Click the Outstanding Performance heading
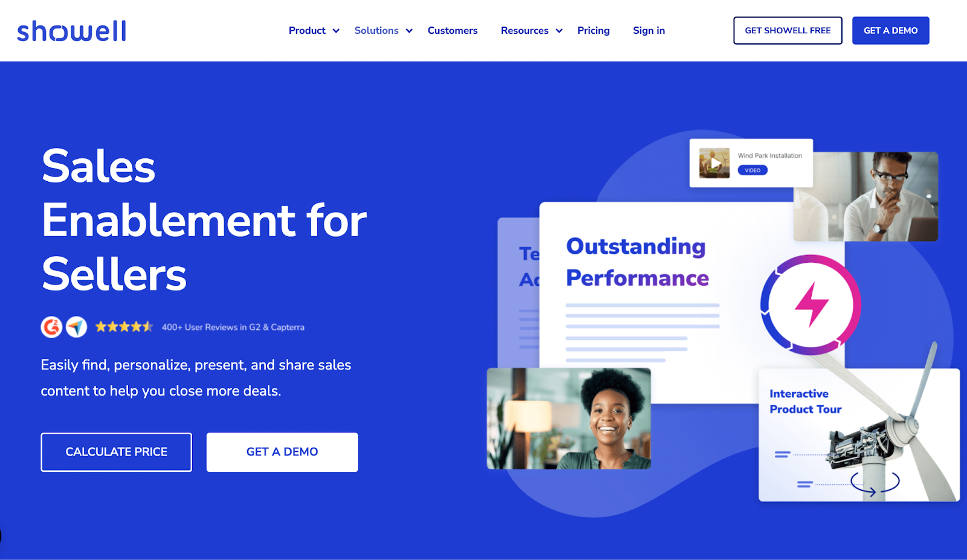The width and height of the screenshot is (967, 560). coord(637,262)
